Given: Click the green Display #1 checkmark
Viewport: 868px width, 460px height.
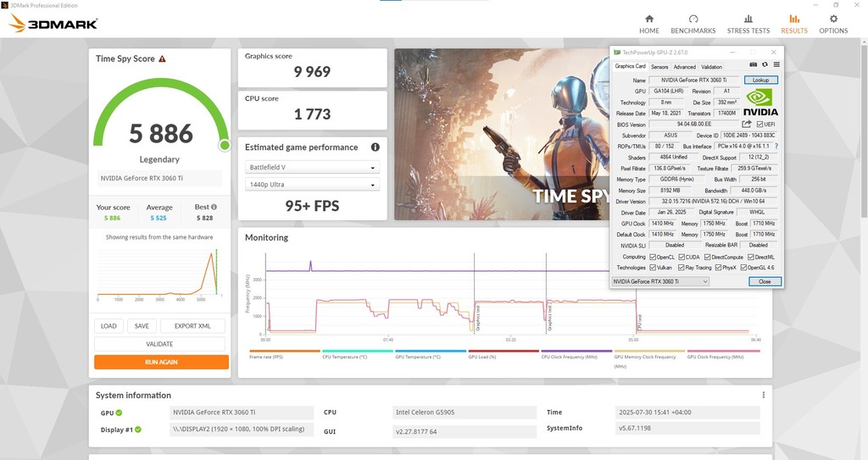Looking at the screenshot, I should click(138, 430).
